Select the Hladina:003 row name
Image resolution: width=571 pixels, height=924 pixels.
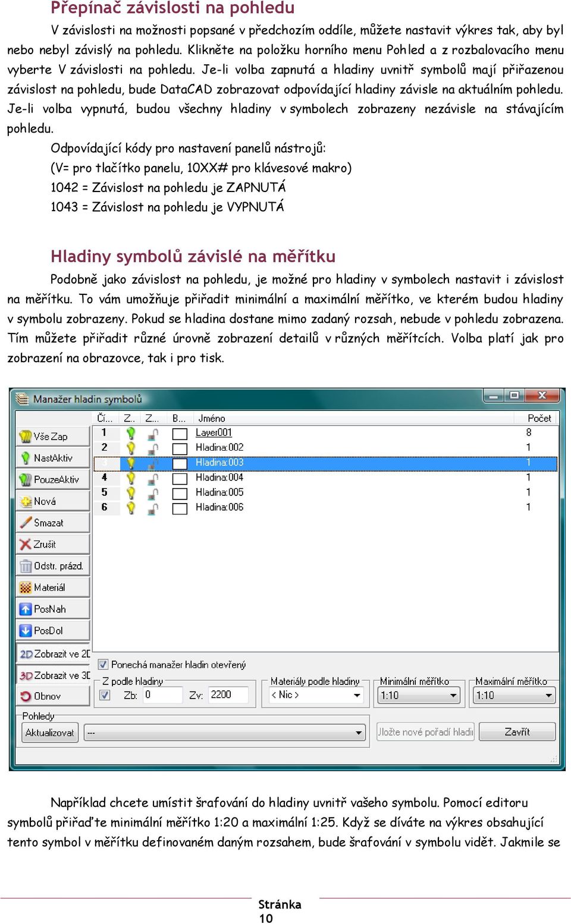pos(219,463)
